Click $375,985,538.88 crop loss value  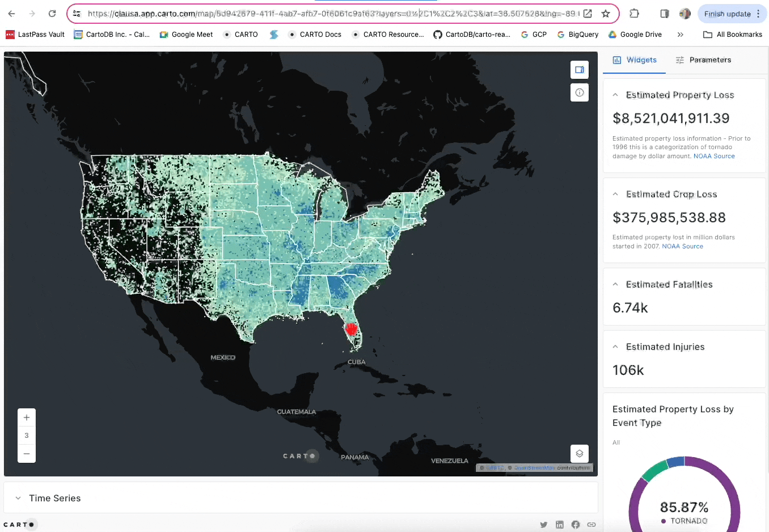point(669,218)
